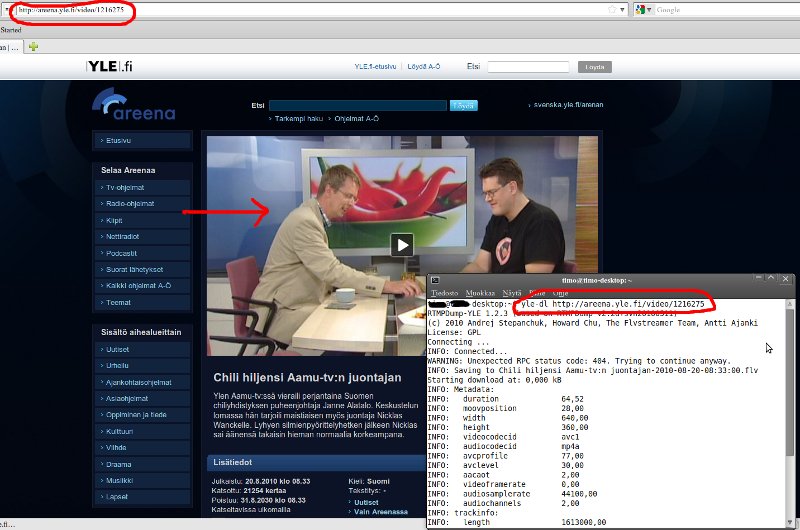Open the Ohje menu in terminal
800x530 pixels.
tap(560, 293)
